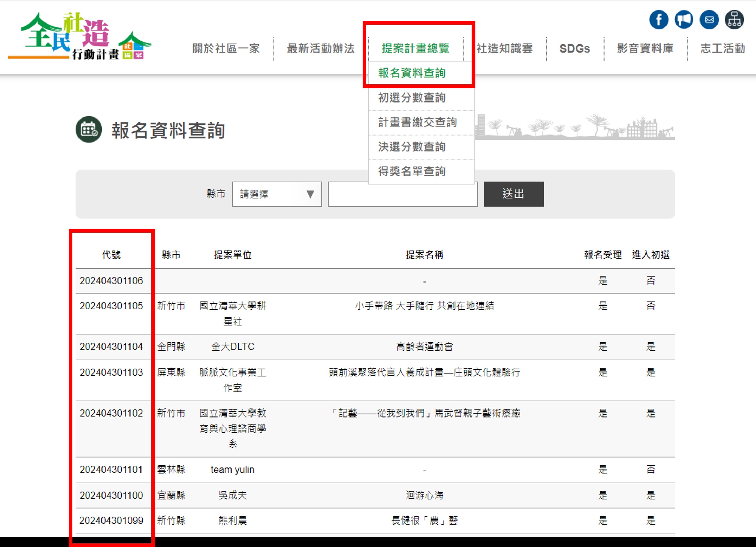This screenshot has height=547, width=756.
Task: Go to 關於社區一家 navigation link
Action: tap(226, 48)
